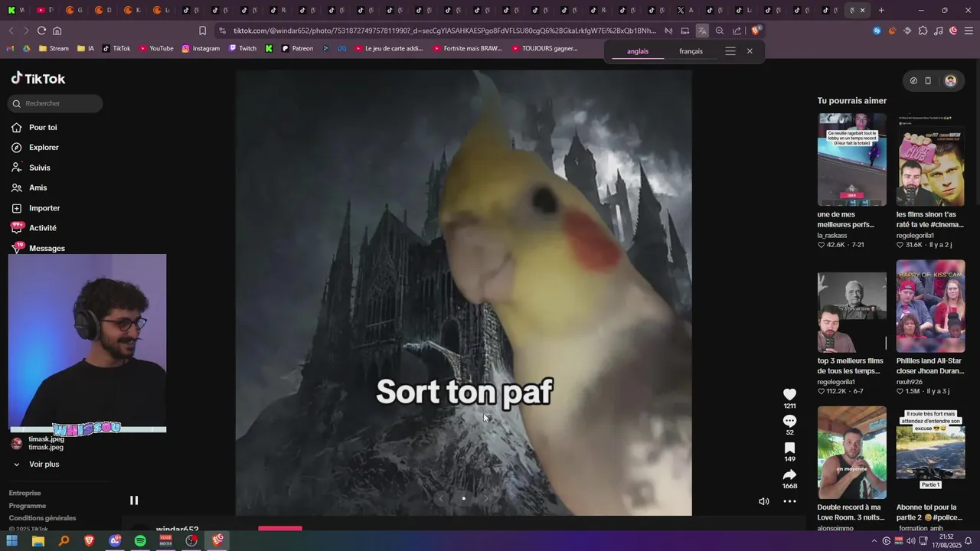Image resolution: width=980 pixels, height=551 pixels.
Task: Open 'Abonne toi pour la partie 2' thumbnail
Action: pyautogui.click(x=930, y=452)
